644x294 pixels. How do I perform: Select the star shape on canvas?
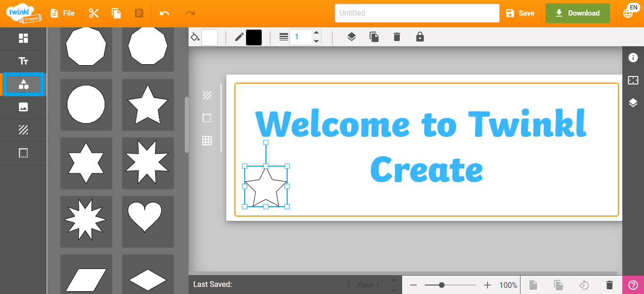click(266, 187)
